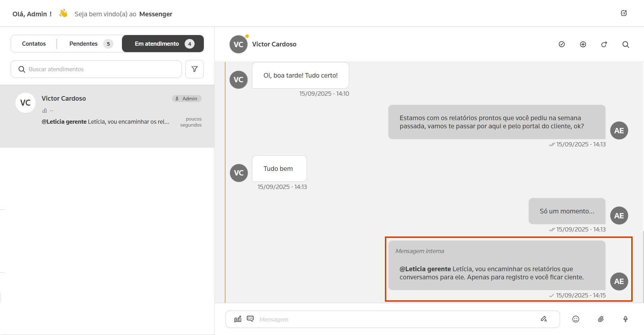Click the signature pen icon in message box
Viewport: 644px width, 335px height.
point(238,319)
